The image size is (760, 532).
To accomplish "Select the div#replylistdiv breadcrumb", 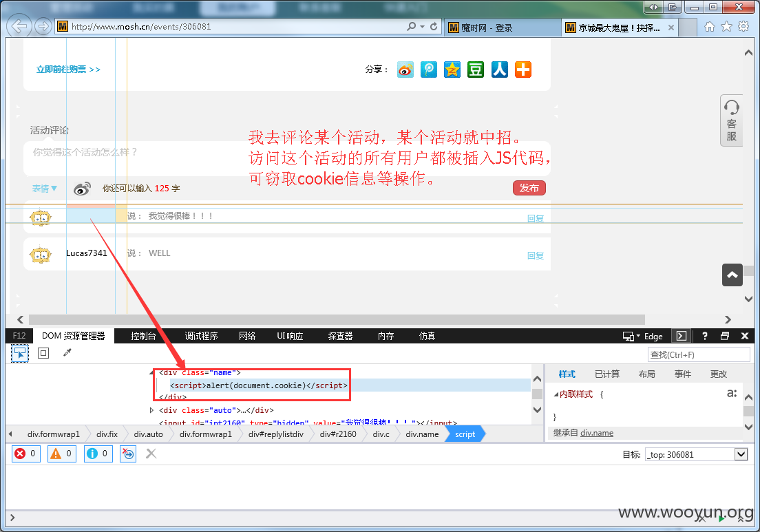I will (276, 434).
